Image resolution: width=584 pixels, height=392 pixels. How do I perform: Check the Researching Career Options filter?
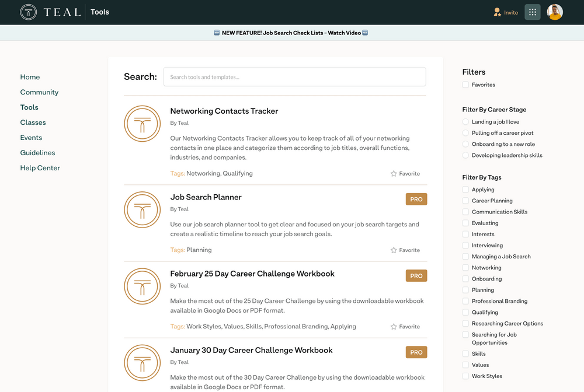tap(465, 324)
